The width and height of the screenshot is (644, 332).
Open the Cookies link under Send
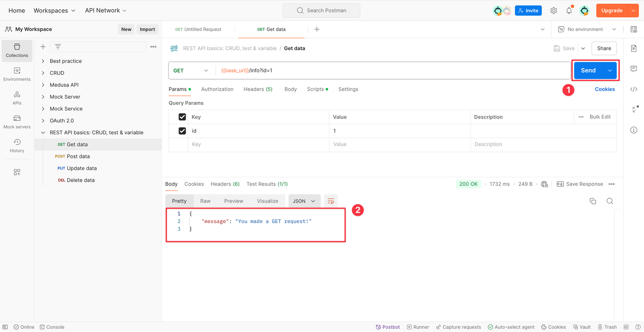click(x=605, y=89)
